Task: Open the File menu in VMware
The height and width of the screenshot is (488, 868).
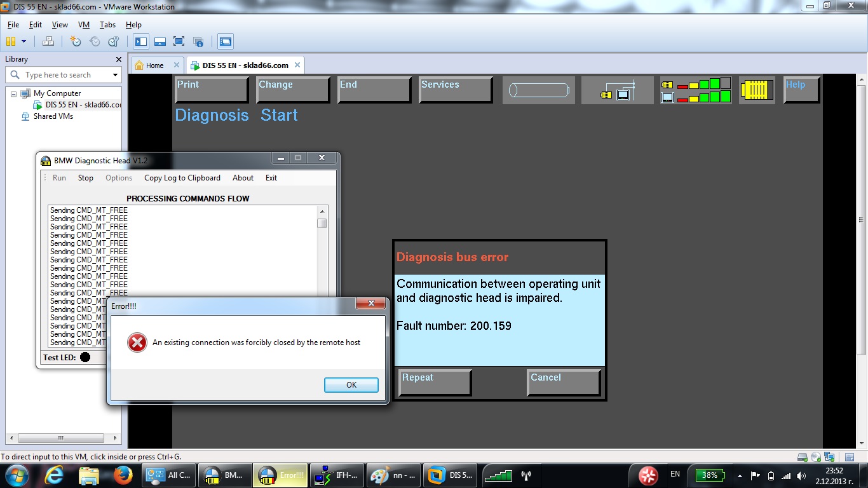Action: pos(13,25)
